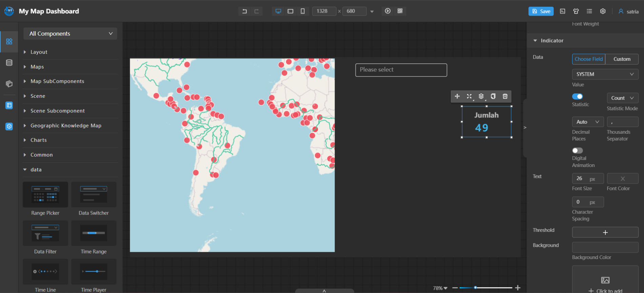Viewport: 644px width, 293px height.
Task: Click the undo arrow icon
Action: tap(244, 11)
